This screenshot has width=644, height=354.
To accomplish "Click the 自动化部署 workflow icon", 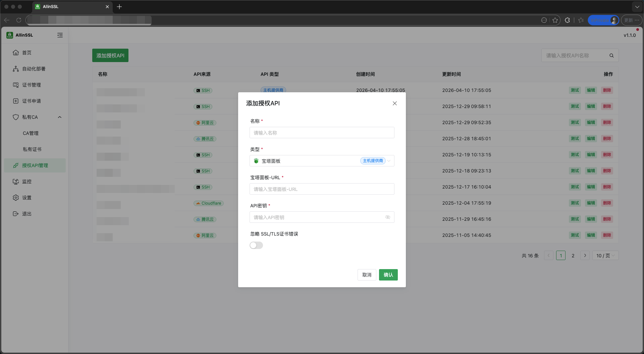I will click(x=16, y=69).
